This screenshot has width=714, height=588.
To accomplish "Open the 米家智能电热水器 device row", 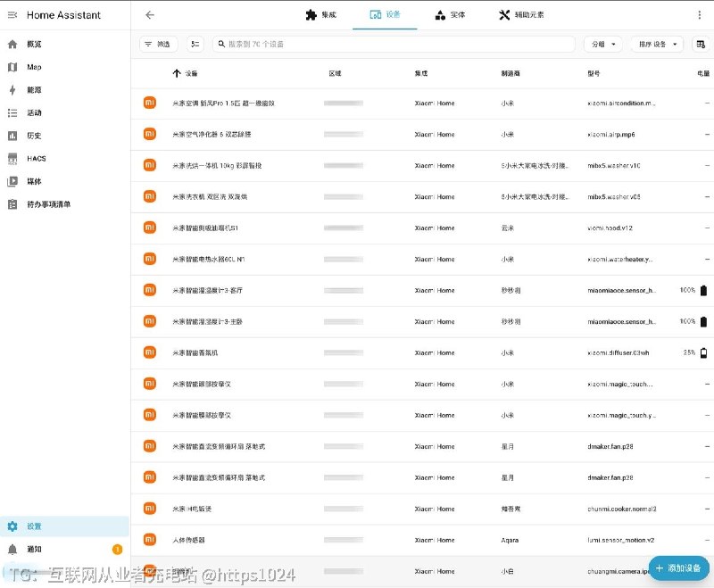I will click(x=422, y=259).
